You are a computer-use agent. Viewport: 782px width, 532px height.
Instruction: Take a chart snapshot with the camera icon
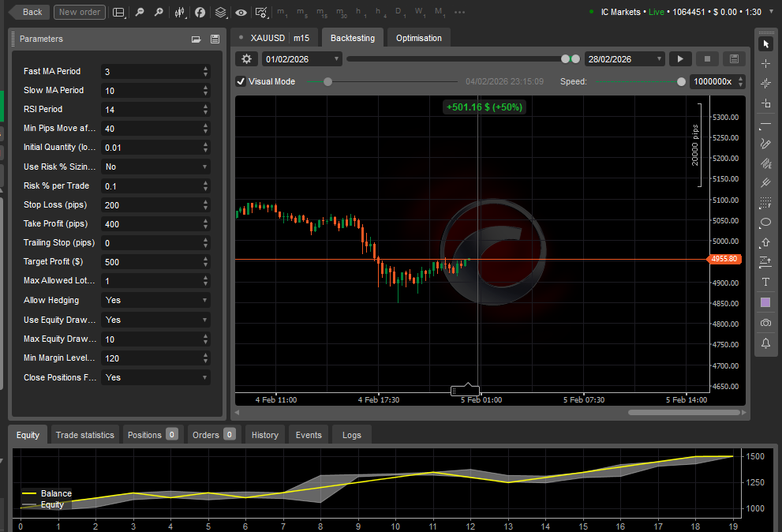coord(765,322)
